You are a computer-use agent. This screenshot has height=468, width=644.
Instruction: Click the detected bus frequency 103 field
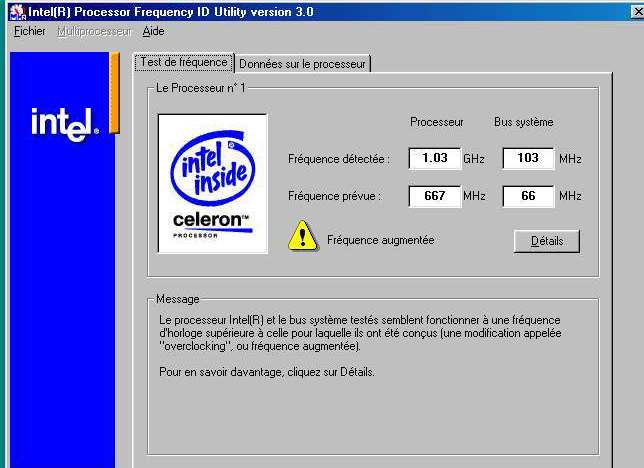pos(528,158)
